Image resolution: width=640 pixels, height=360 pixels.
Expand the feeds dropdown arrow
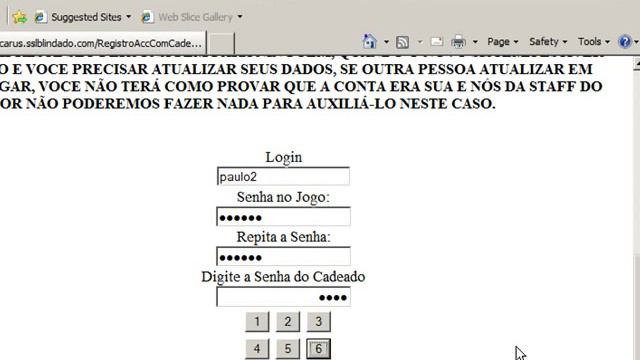[x=420, y=42]
